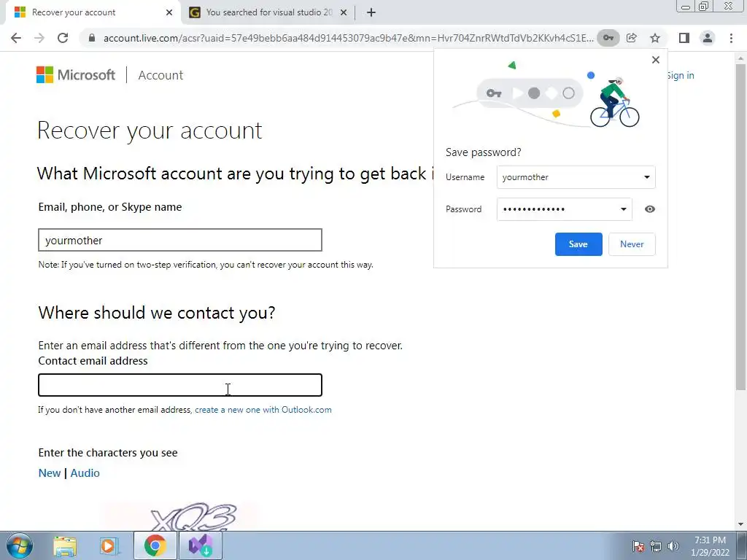Click the Chrome taskbar icon
The image size is (747, 560).
tap(155, 545)
